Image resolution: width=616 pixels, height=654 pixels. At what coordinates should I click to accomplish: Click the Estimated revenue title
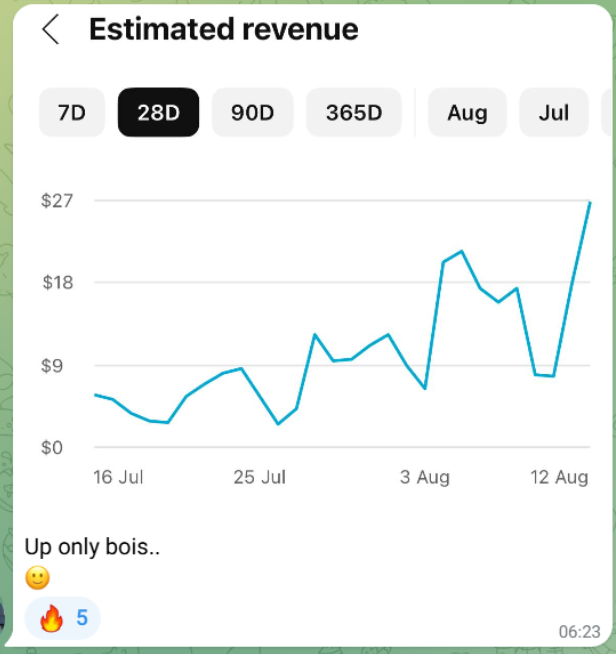coord(223,30)
